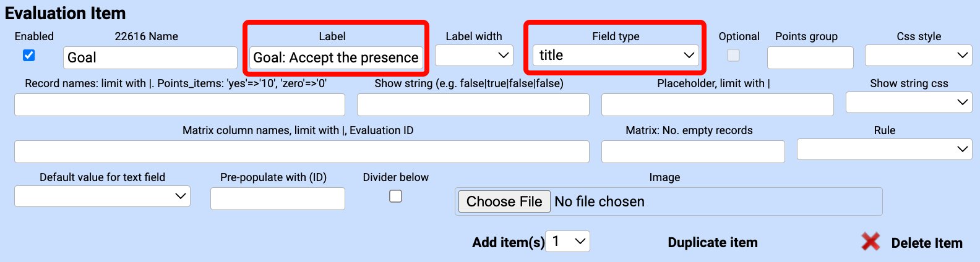Open the Show string css dropdown
Image resolution: width=980 pixels, height=262 pixels.
(x=908, y=103)
